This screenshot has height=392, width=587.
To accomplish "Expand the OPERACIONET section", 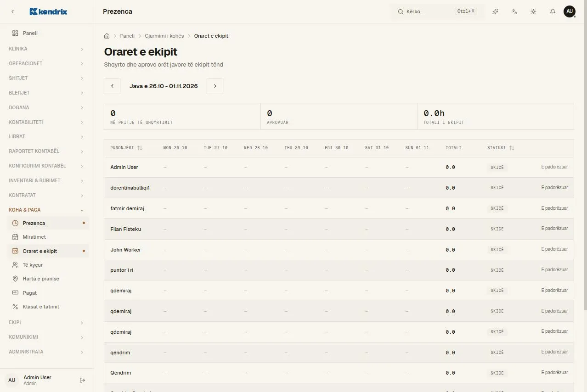I will (47, 63).
